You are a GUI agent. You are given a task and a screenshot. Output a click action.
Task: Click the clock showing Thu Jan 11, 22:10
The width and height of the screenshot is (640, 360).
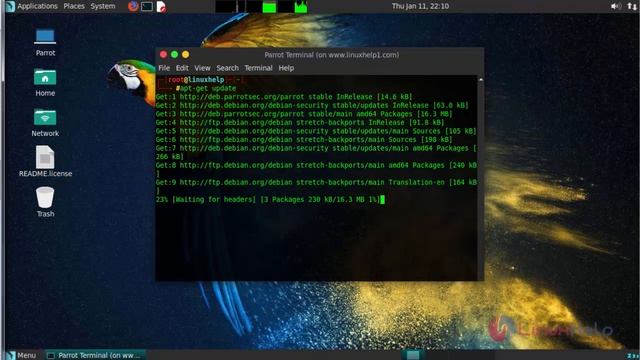[x=420, y=6]
